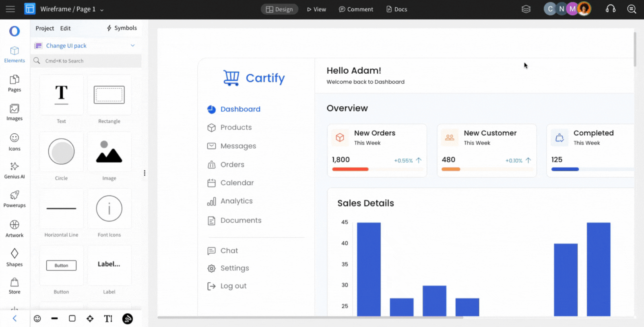Screen dimensions: 644x327
Task: Open the Docs tab
Action: pyautogui.click(x=396, y=9)
